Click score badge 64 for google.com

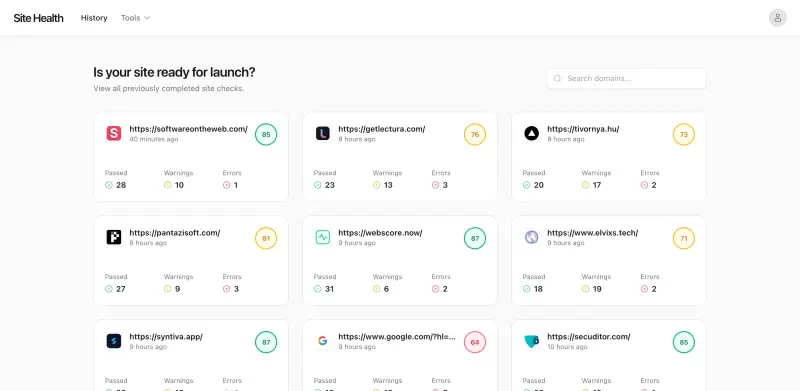475,342
